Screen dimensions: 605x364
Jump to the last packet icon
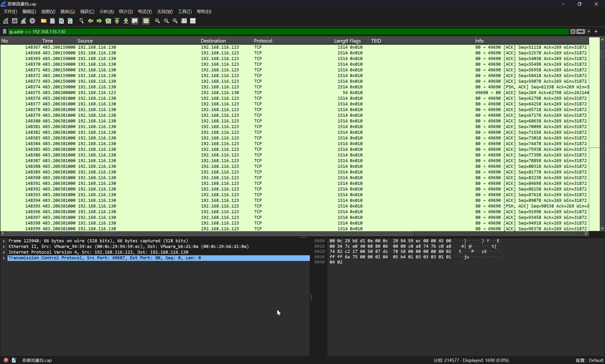click(x=126, y=21)
